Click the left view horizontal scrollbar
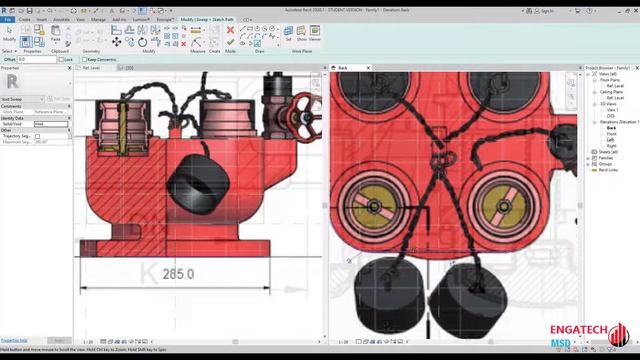Screen dimensions: 640x360 (236, 342)
